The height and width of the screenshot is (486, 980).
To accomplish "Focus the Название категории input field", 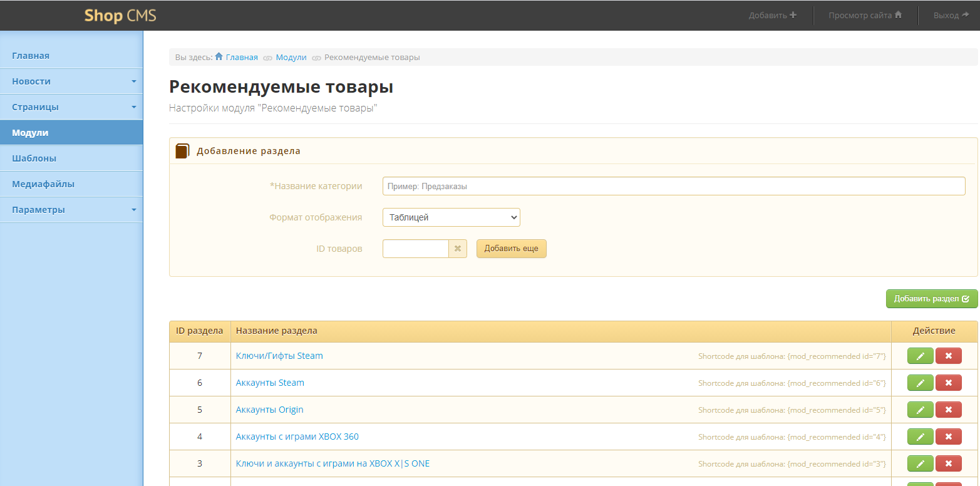I will [674, 186].
